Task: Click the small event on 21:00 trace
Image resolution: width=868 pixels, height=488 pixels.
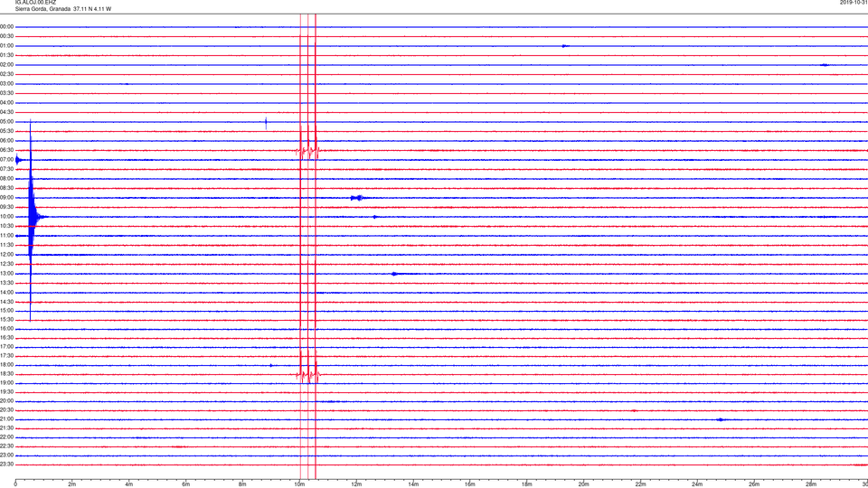Action: pyautogui.click(x=721, y=419)
